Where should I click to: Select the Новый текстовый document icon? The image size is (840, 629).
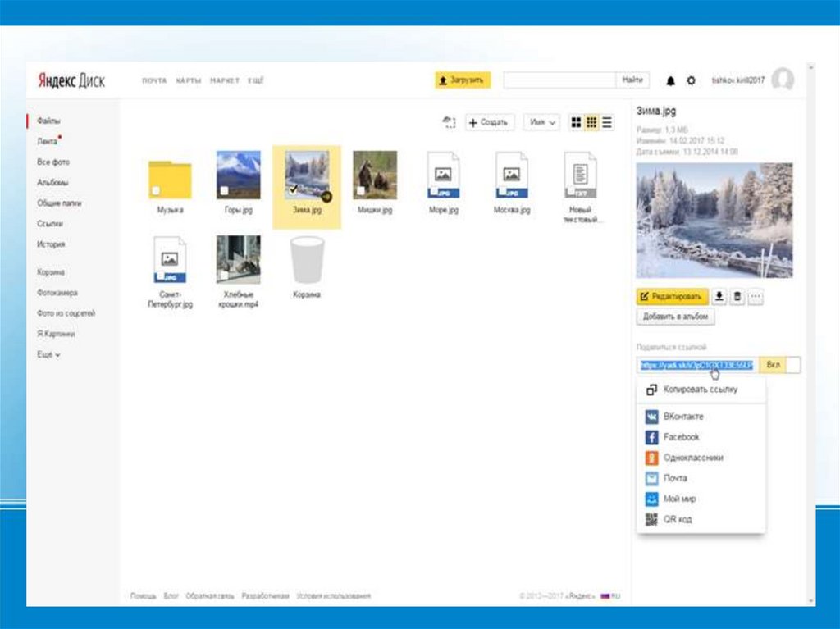(580, 175)
